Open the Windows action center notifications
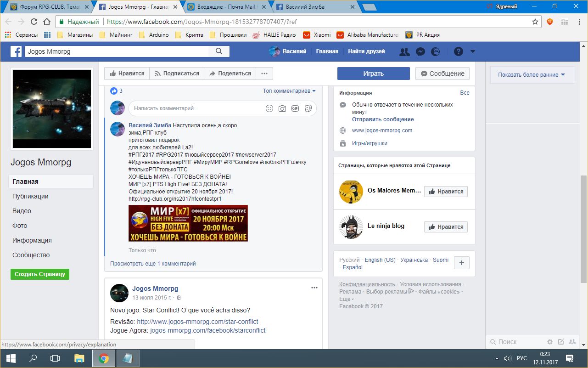The height and width of the screenshot is (368, 588). pyautogui.click(x=570, y=358)
